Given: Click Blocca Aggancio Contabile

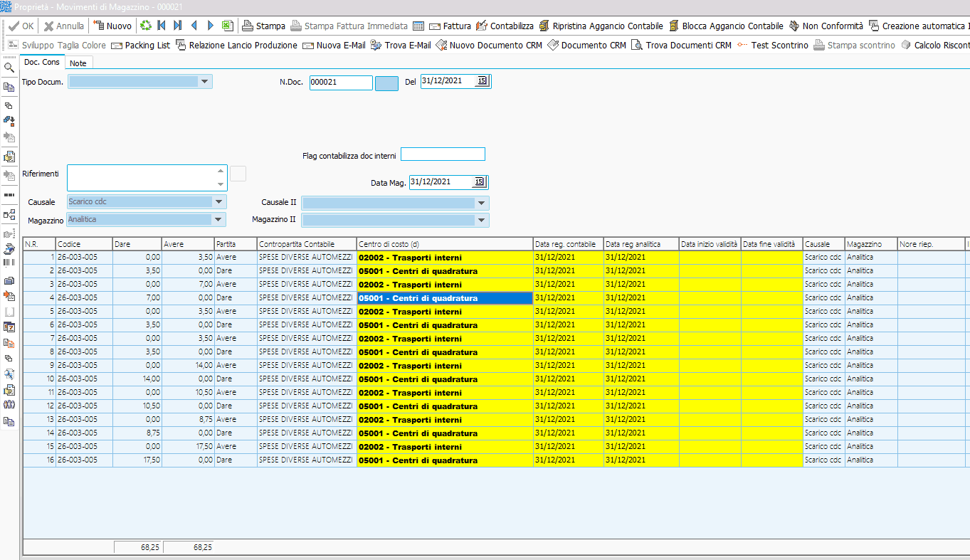Looking at the screenshot, I should click(x=725, y=26).
